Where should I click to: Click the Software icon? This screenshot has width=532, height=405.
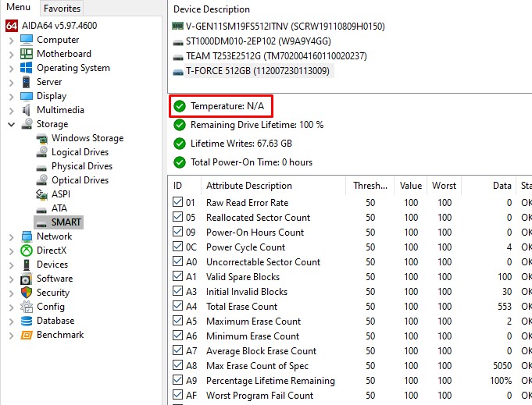click(27, 279)
